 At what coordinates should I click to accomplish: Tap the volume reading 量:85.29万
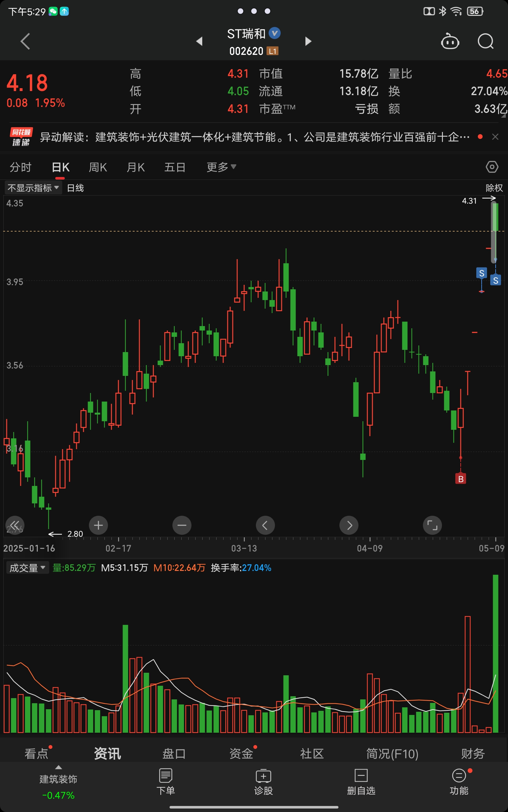click(x=74, y=568)
